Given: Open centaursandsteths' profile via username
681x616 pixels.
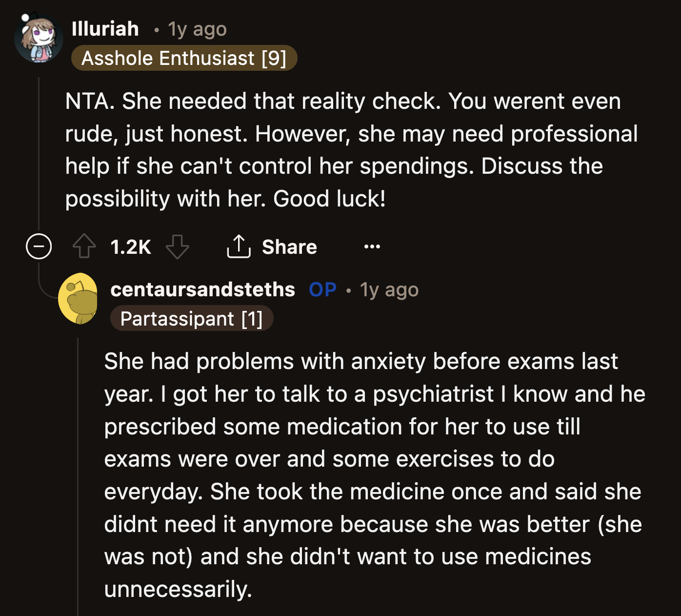Looking at the screenshot, I should tap(203, 289).
